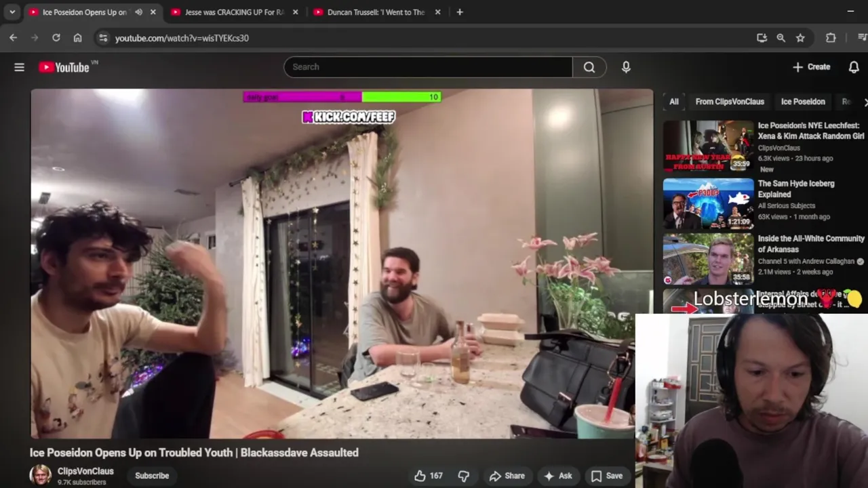The height and width of the screenshot is (488, 868).
Task: Open The Sam Hyde Iceberg Explained title
Action: [x=796, y=189]
